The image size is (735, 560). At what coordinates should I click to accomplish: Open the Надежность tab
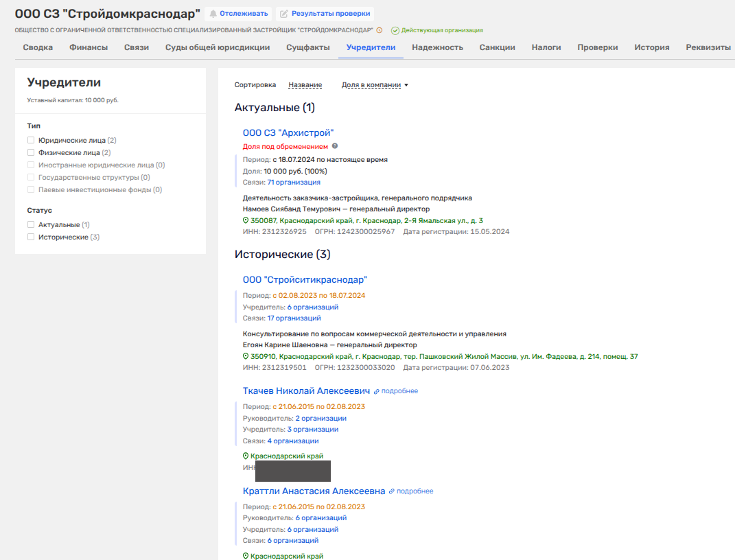point(437,47)
